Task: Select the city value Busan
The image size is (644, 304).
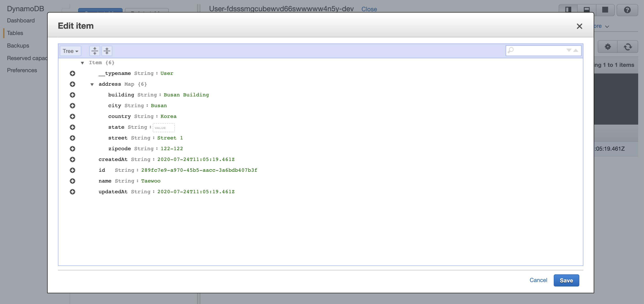Action: (x=159, y=106)
